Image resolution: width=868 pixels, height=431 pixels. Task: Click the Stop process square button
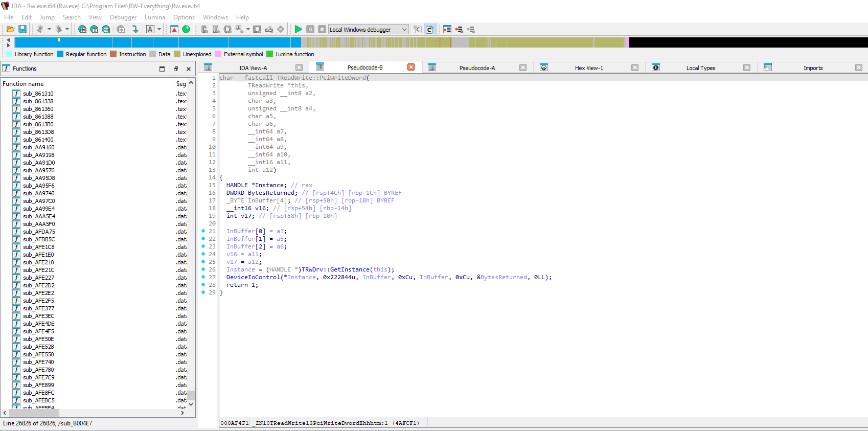(322, 29)
